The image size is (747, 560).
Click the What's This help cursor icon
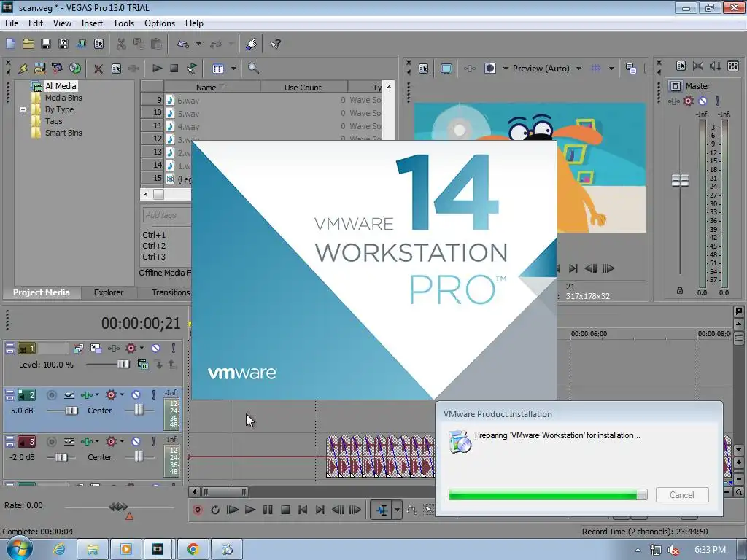coord(275,44)
